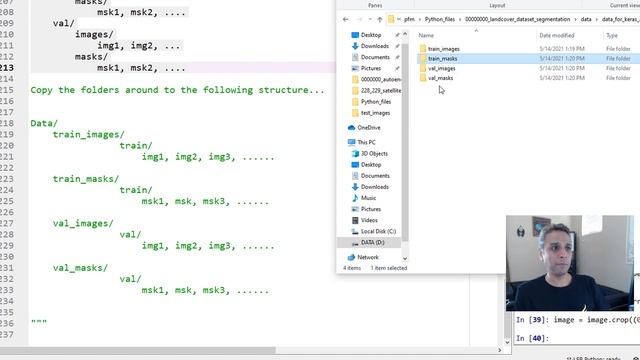The width and height of the screenshot is (640, 360).
Task: Select the train_images folder
Action: (x=444, y=49)
